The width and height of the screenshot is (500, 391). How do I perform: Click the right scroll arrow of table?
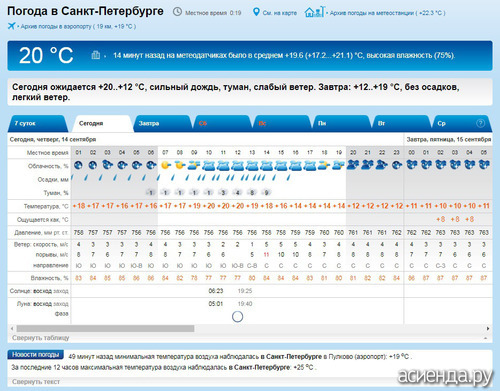(x=488, y=329)
